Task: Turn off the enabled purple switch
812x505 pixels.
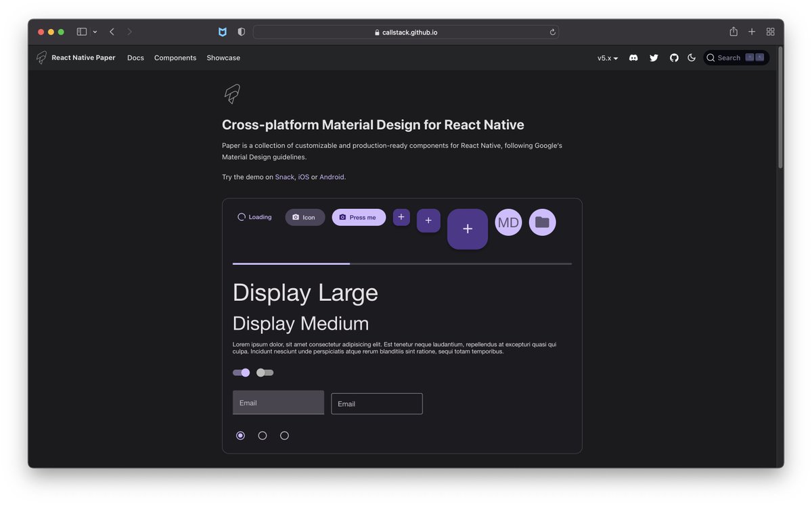Action: [x=241, y=372]
